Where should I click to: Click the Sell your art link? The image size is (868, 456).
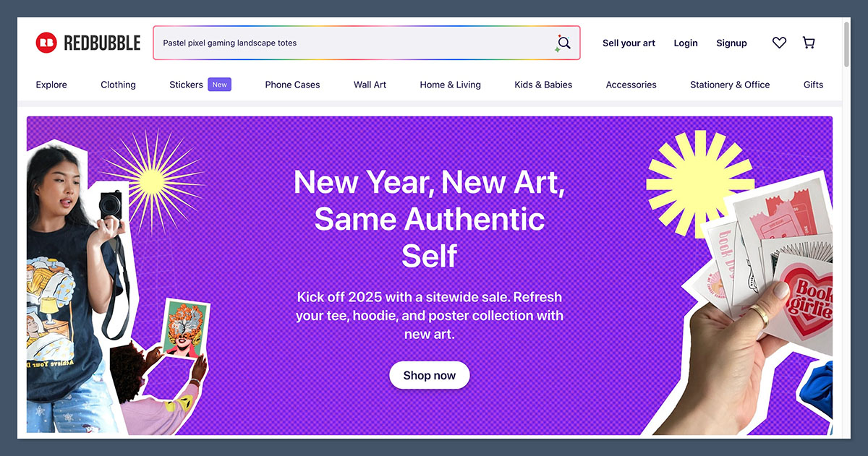point(629,43)
